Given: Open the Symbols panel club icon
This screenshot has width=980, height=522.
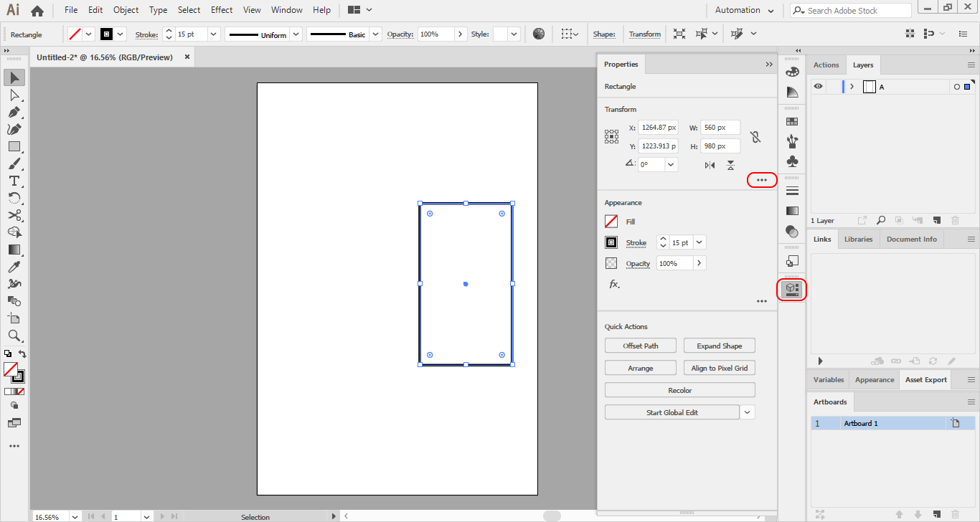Looking at the screenshot, I should coord(792,161).
